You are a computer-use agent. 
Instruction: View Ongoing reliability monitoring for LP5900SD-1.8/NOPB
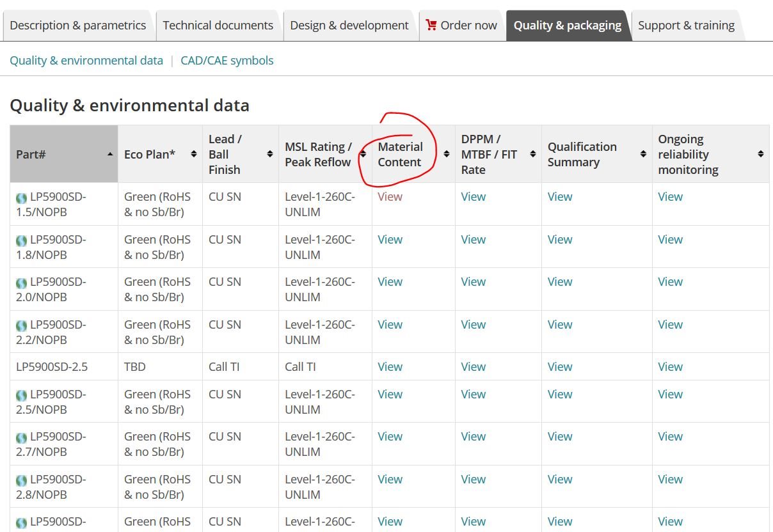[671, 240]
